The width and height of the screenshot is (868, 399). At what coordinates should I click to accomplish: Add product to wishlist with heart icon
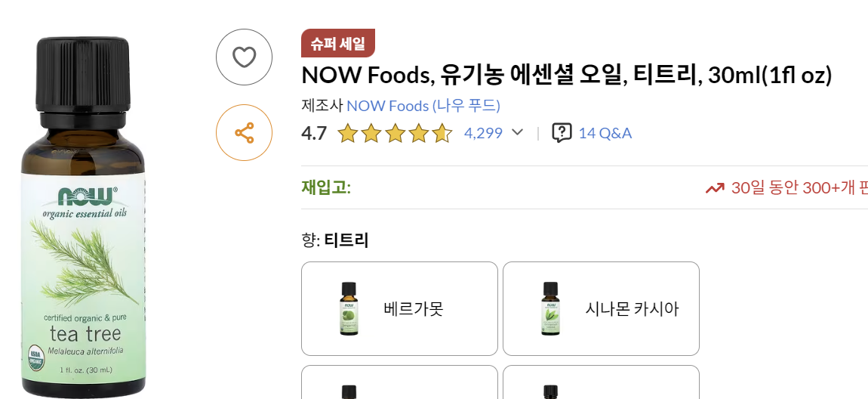pyautogui.click(x=244, y=57)
